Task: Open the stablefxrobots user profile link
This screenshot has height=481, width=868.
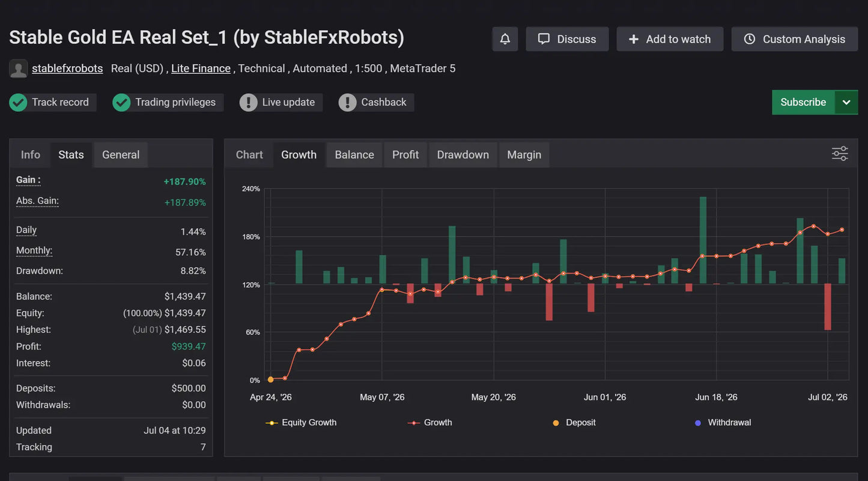Action: 67,68
